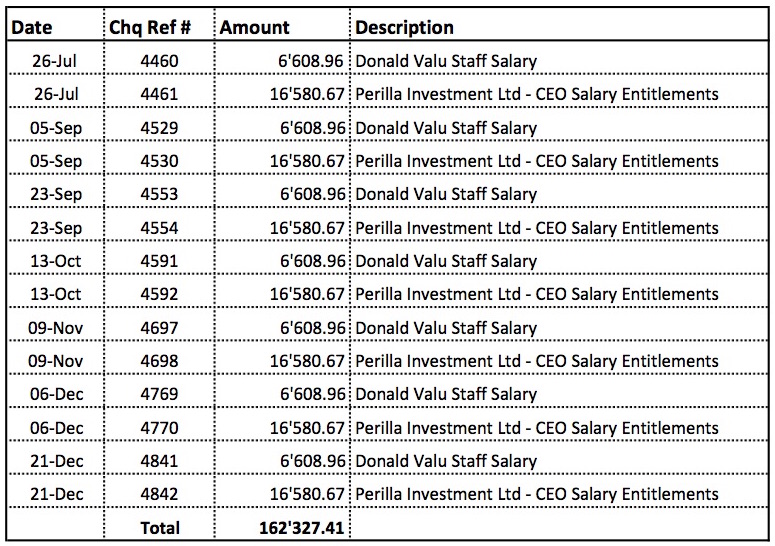Viewport: 775px width, 546px height.
Task: Select the Total label cell
Action: [x=161, y=527]
